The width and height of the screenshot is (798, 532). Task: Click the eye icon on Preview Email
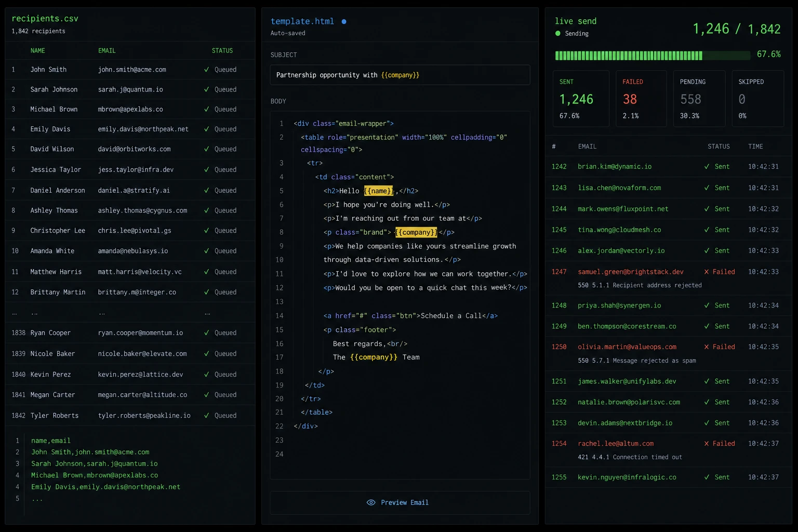tap(371, 502)
